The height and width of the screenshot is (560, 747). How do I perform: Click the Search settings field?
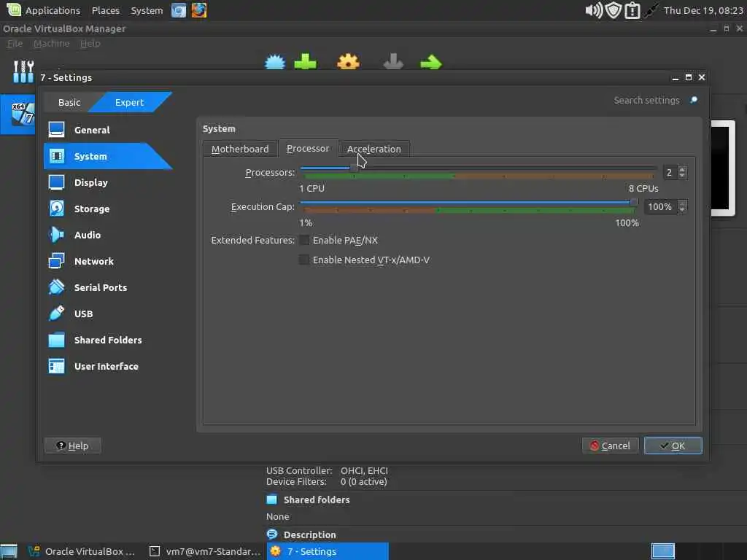click(x=646, y=100)
